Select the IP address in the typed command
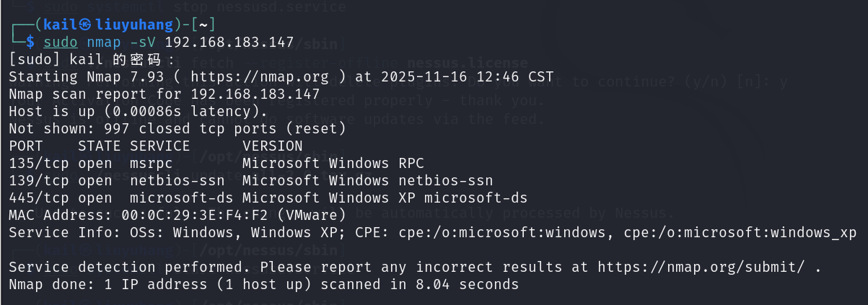This screenshot has height=305, width=868. click(229, 42)
